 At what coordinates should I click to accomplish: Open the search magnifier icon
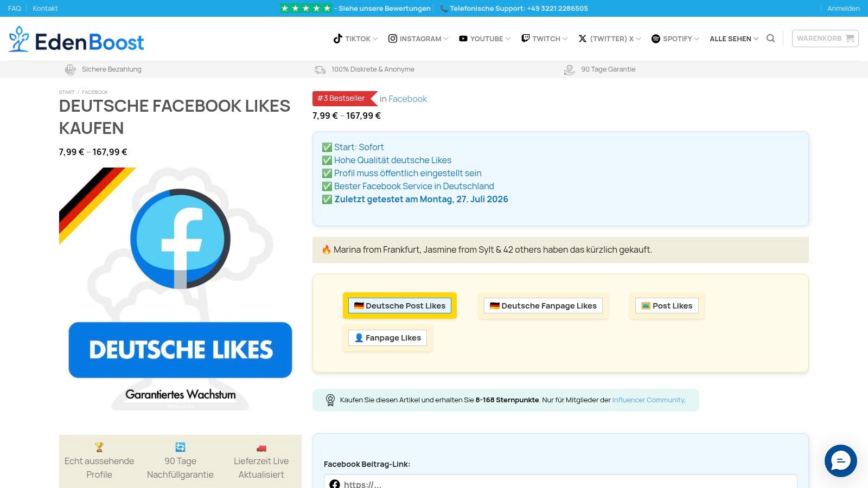770,38
